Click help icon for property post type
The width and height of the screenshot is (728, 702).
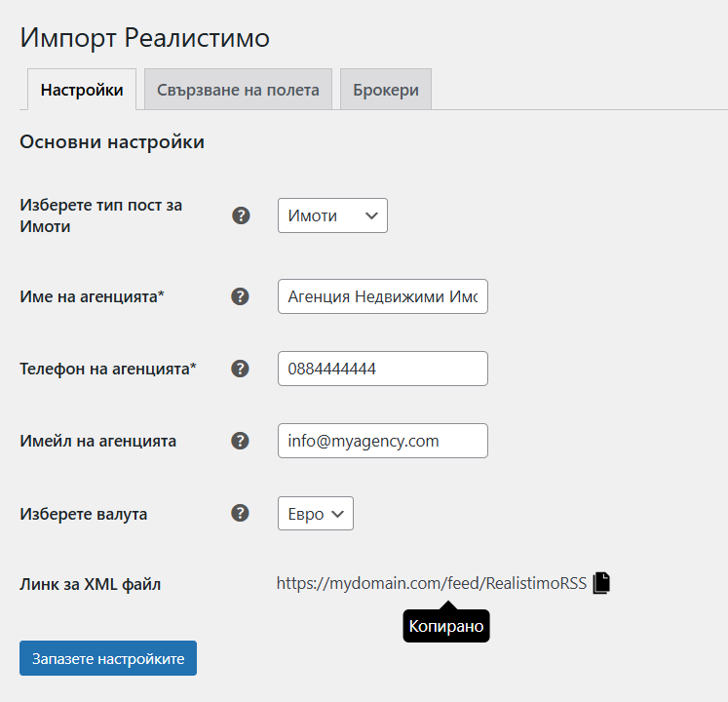241,215
